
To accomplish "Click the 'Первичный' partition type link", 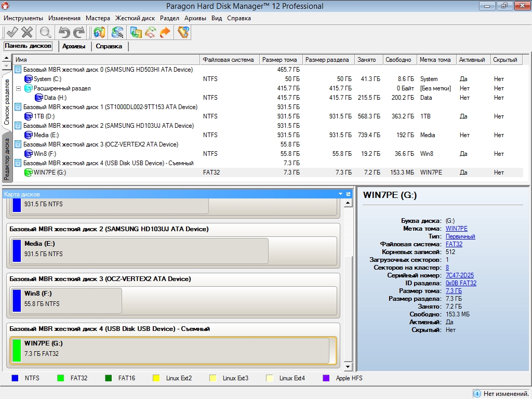I will point(460,236).
